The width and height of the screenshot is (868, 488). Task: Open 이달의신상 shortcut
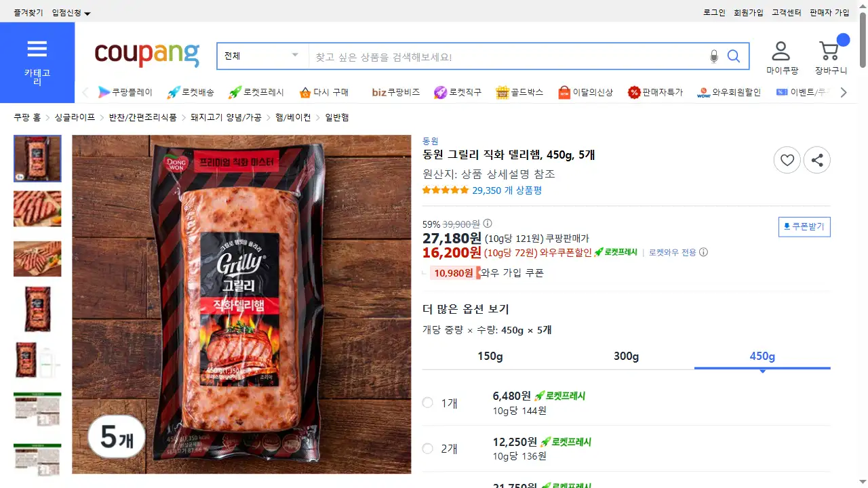[x=585, y=92]
